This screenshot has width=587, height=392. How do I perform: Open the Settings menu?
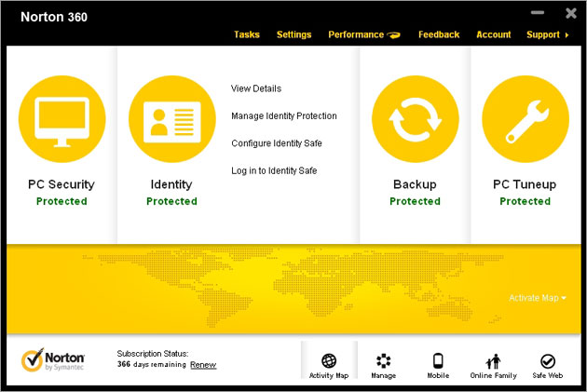[x=293, y=34]
